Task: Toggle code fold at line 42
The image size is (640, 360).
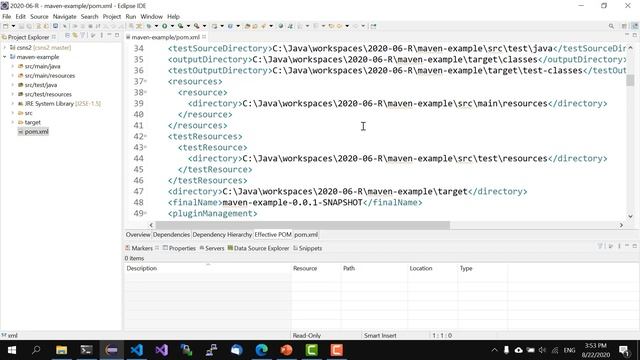Action: 146,136
